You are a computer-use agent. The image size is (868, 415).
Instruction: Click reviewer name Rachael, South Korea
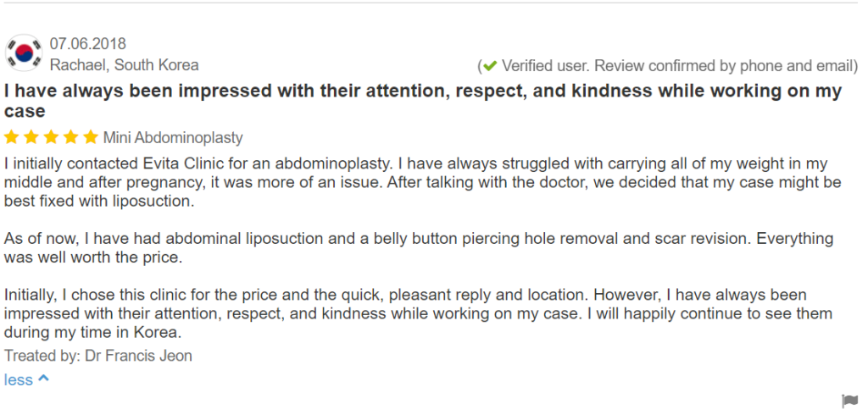124,64
